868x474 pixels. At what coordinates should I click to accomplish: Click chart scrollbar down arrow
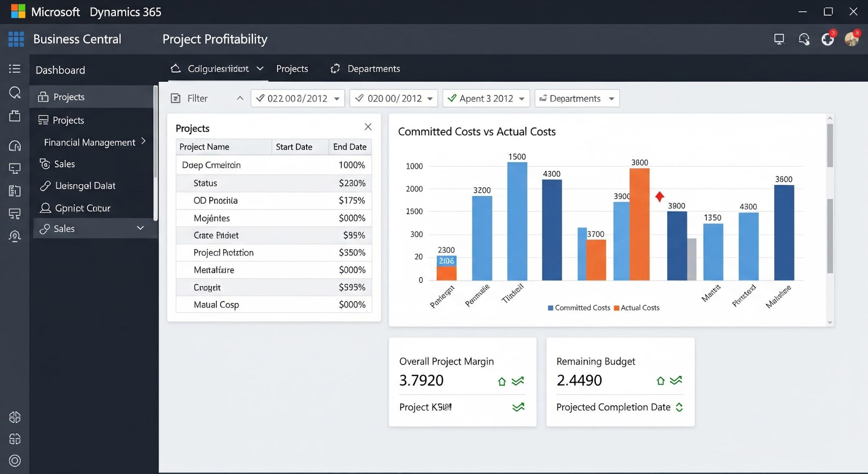point(830,322)
